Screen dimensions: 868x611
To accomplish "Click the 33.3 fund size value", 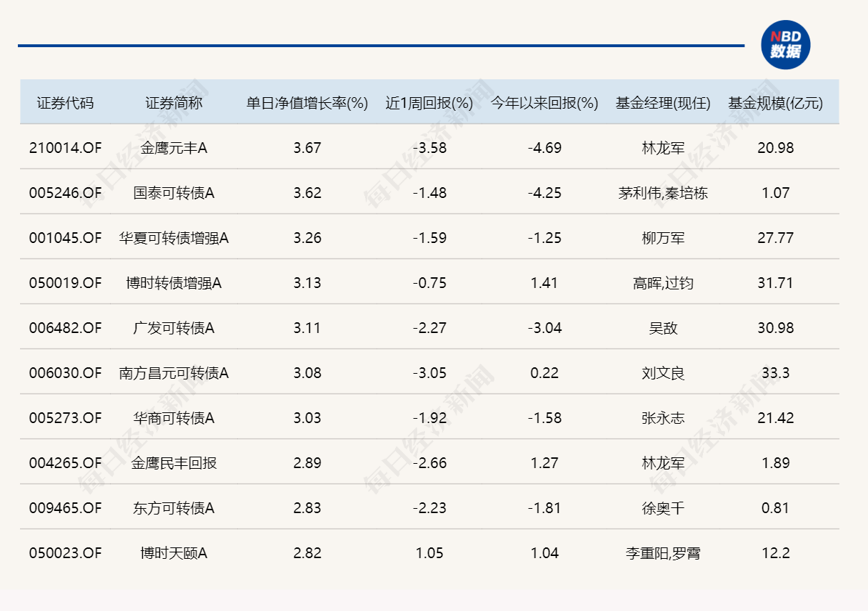I will [775, 373].
